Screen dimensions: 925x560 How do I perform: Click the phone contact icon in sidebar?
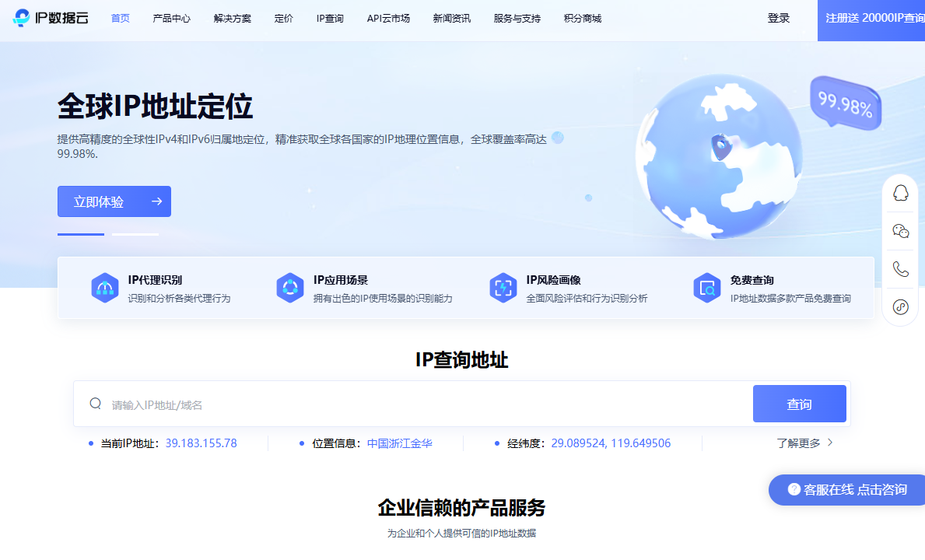(x=899, y=268)
